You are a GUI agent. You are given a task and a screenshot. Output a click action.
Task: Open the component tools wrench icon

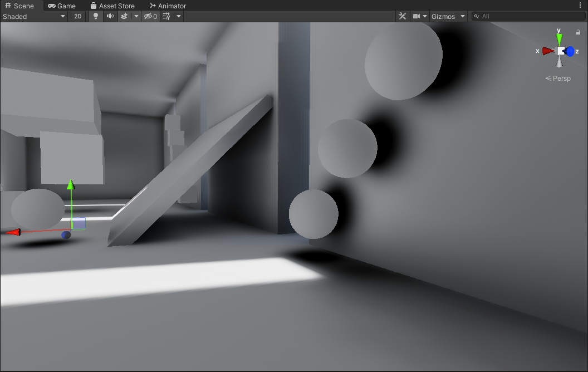tap(403, 16)
